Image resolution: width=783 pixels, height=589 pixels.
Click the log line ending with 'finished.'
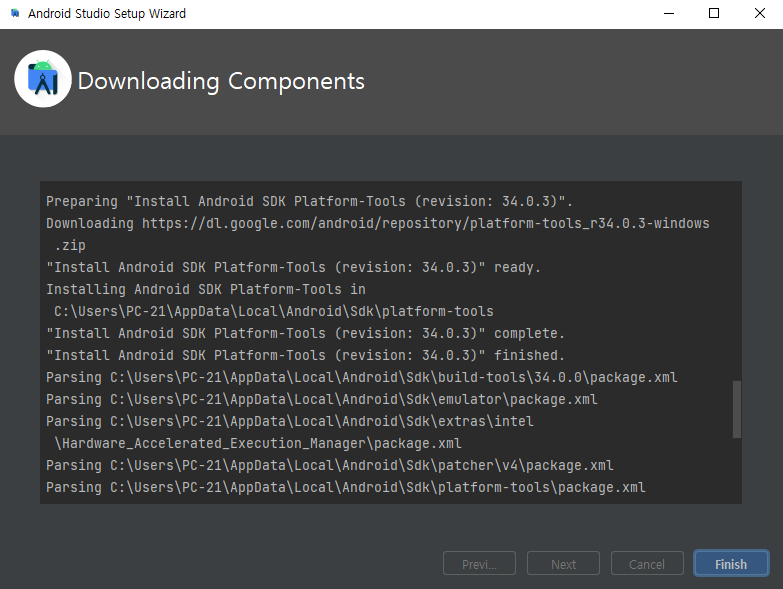305,355
